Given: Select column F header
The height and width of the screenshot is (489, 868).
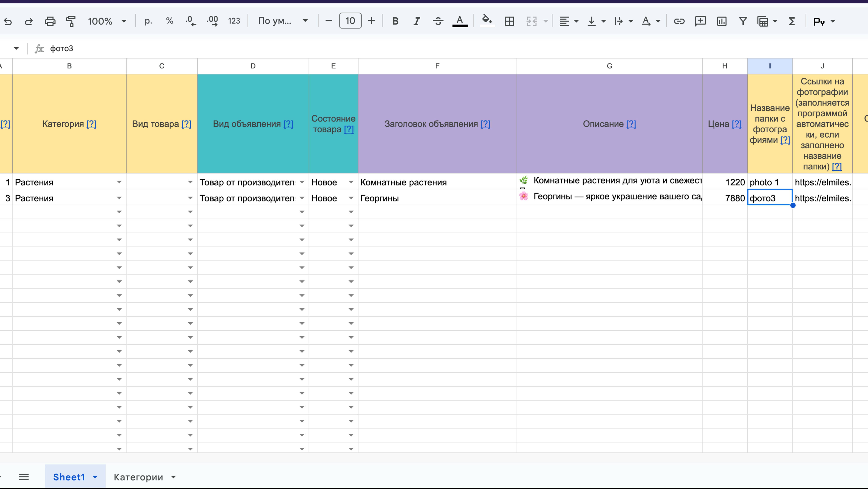Looking at the screenshot, I should tap(437, 66).
